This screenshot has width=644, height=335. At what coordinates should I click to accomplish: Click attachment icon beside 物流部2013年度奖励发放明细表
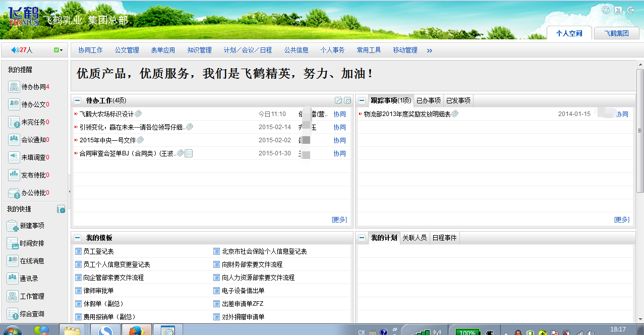pos(455,114)
